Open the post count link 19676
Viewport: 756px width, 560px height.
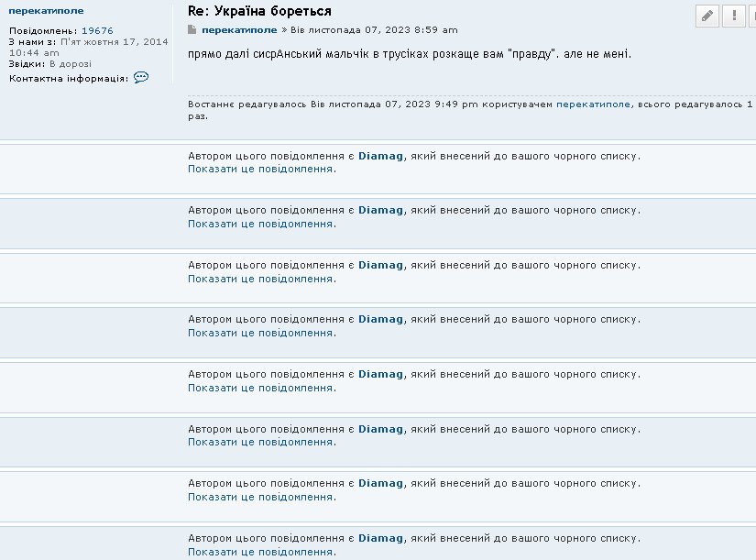(97, 30)
